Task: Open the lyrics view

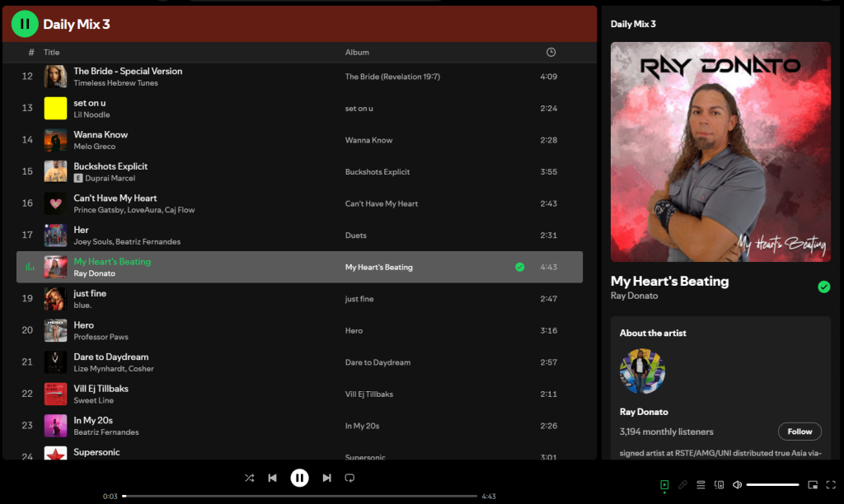Action: [682, 484]
